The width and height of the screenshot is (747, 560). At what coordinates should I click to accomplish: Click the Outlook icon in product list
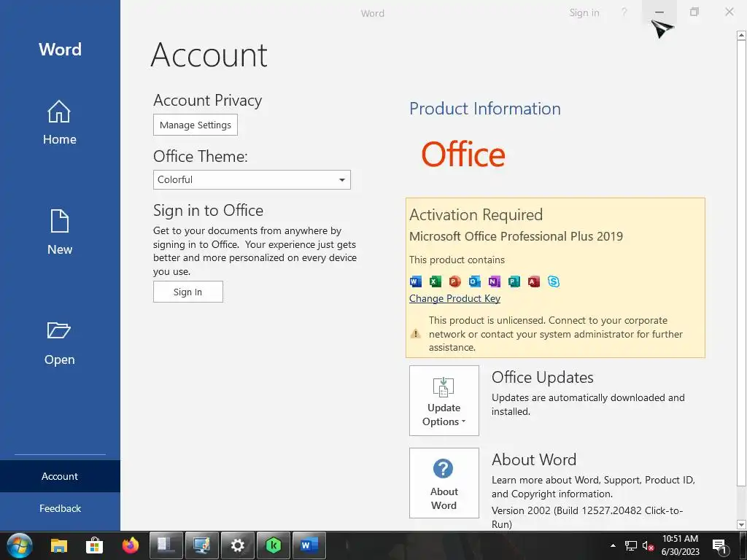(x=474, y=281)
